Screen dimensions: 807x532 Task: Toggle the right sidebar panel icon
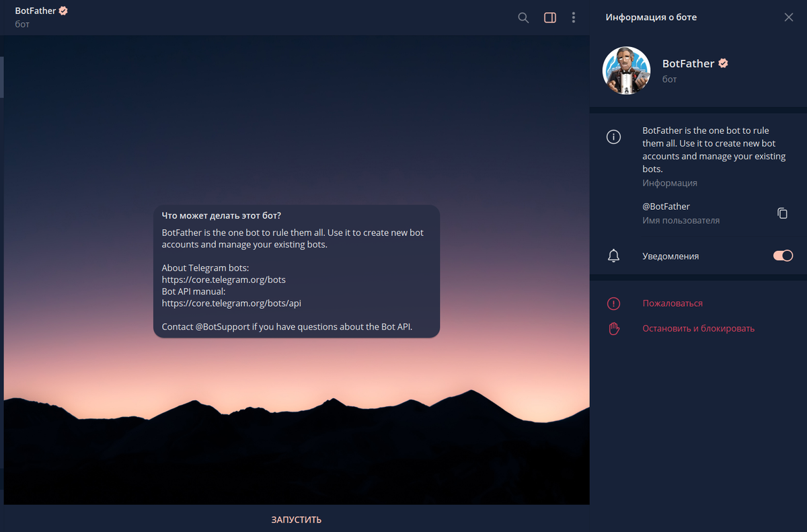(550, 18)
